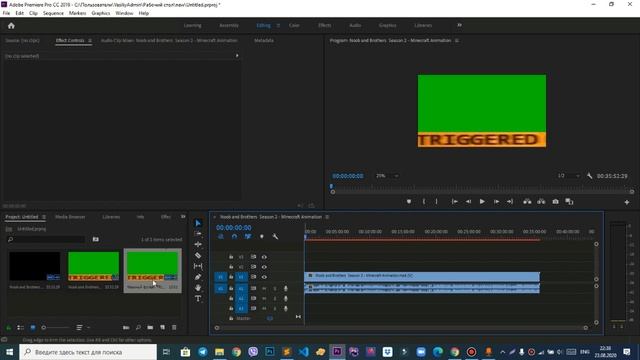The height and width of the screenshot is (360, 640).
Task: Open the File menu
Action: [6, 13]
